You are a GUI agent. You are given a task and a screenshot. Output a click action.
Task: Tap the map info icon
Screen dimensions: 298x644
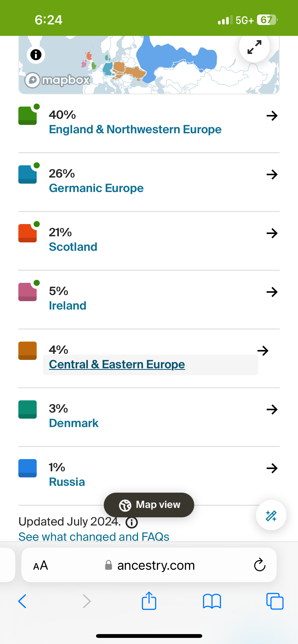click(36, 54)
